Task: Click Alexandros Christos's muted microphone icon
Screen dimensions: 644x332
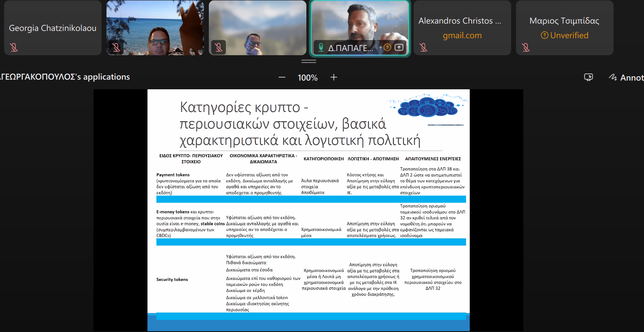Action: tap(423, 47)
